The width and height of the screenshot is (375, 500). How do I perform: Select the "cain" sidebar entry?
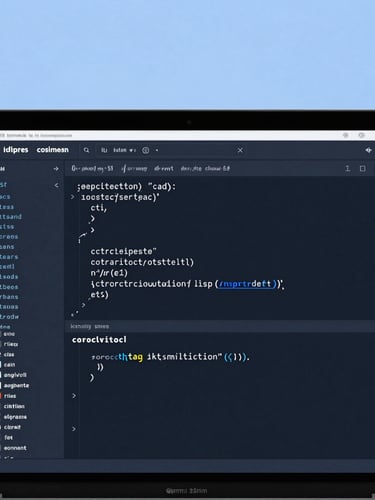9,365
